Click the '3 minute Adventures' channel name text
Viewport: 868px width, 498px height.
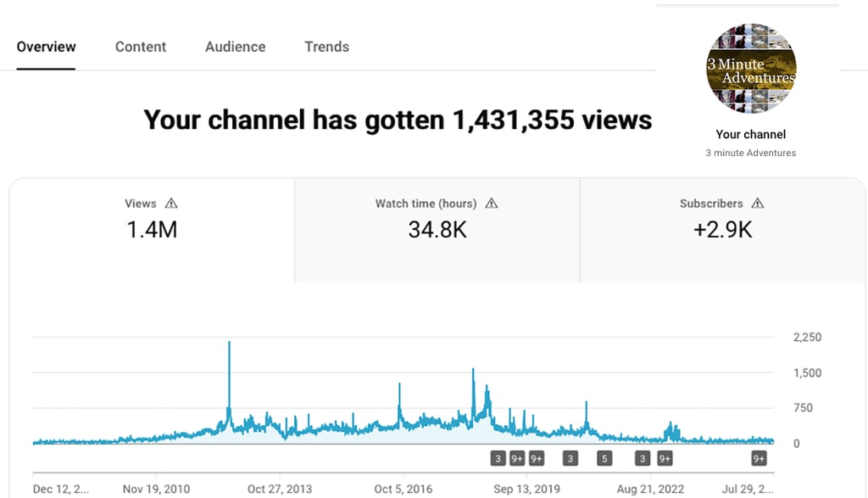pyautogui.click(x=751, y=153)
